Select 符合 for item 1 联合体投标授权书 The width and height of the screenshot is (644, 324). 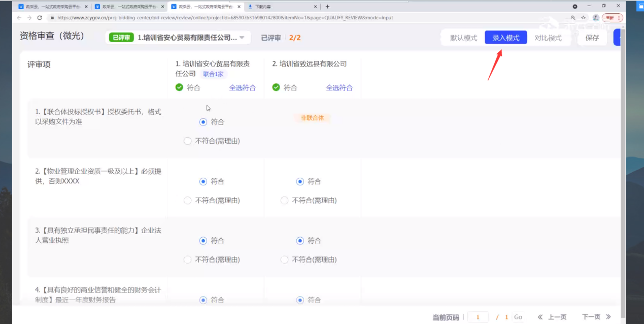pyautogui.click(x=204, y=122)
